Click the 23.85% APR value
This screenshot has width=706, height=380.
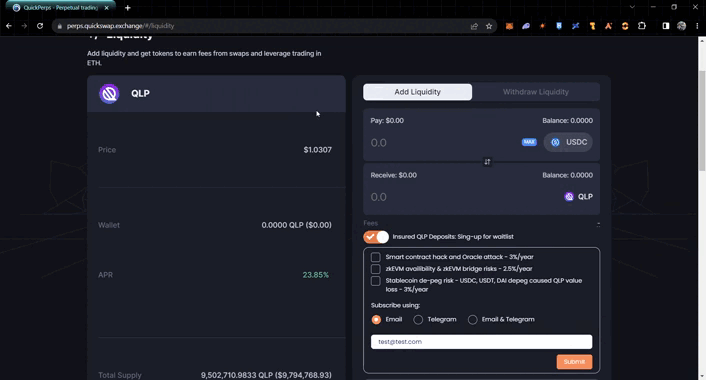316,275
